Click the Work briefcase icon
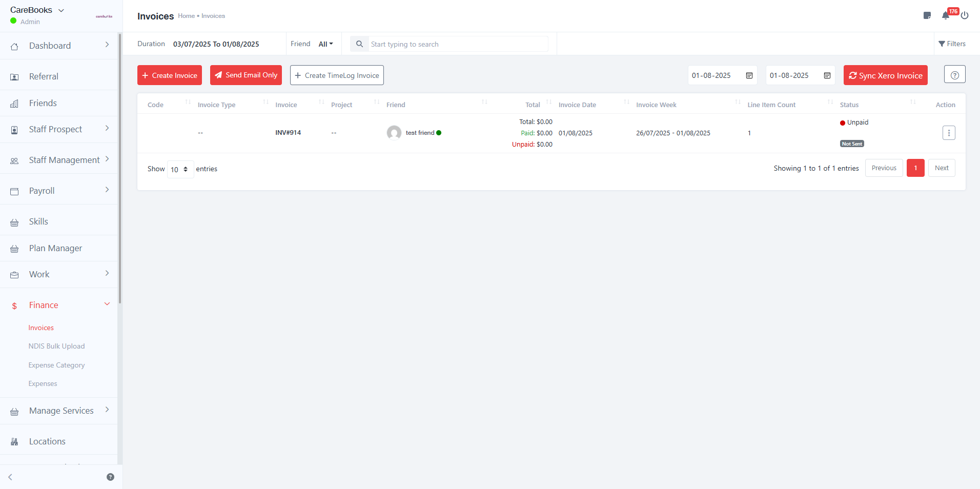 [14, 275]
